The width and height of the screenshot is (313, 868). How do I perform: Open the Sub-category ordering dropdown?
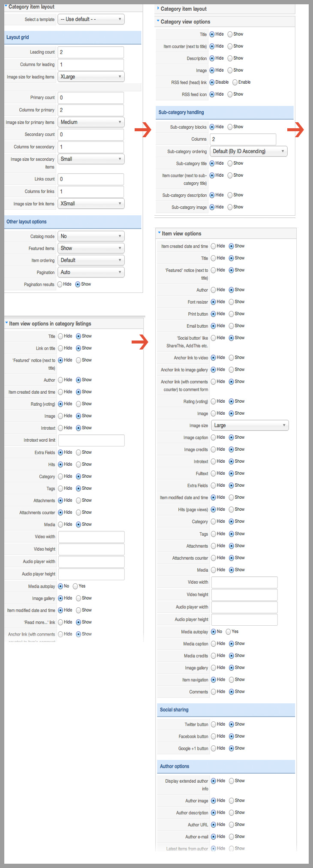coord(249,151)
